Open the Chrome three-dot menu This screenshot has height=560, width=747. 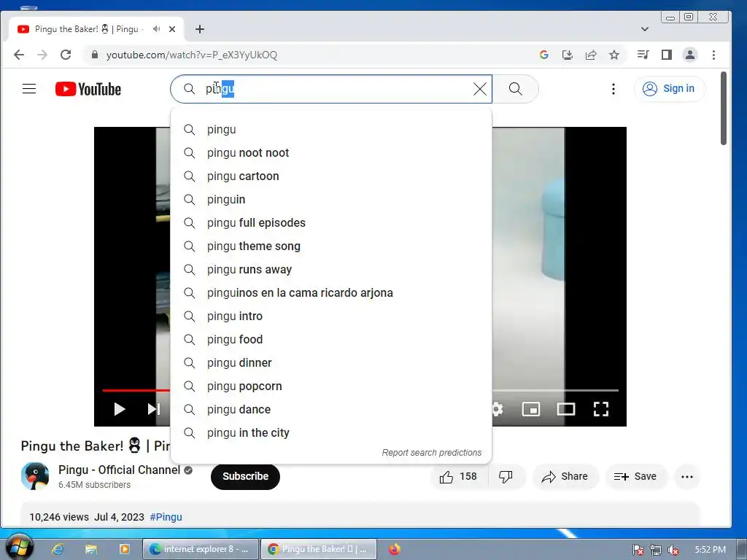713,55
